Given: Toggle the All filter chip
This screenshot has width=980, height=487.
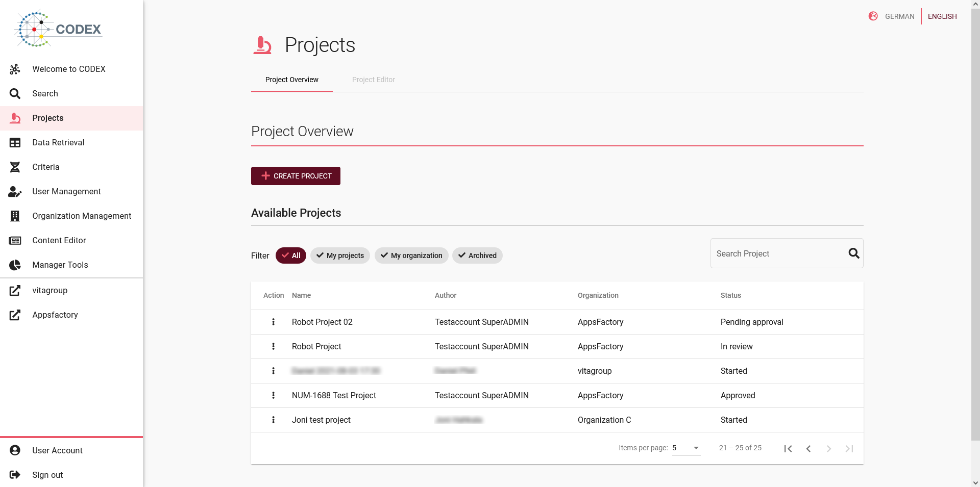Looking at the screenshot, I should pyautogui.click(x=291, y=255).
